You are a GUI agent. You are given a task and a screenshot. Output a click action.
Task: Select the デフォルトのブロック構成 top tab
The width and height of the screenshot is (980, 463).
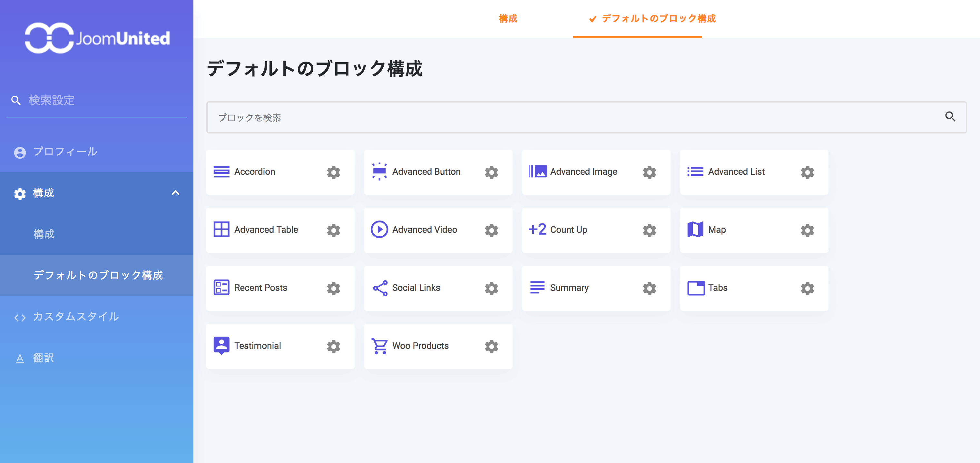point(652,19)
